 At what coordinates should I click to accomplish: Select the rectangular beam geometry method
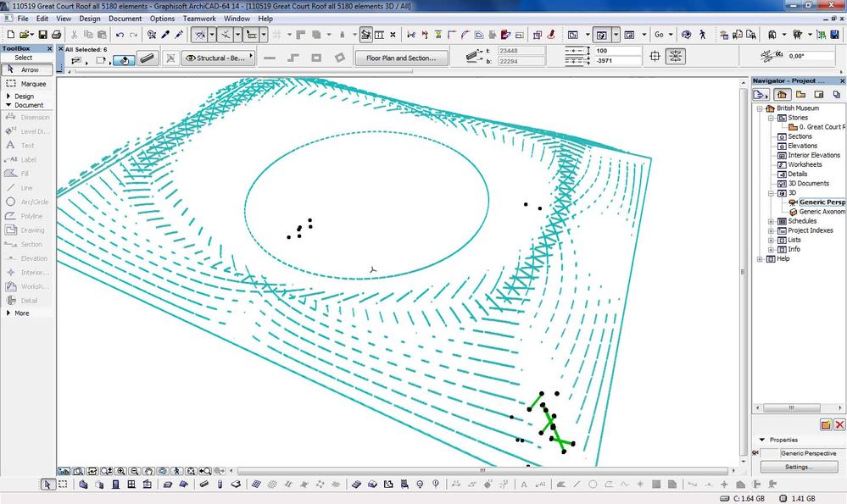coord(316,58)
